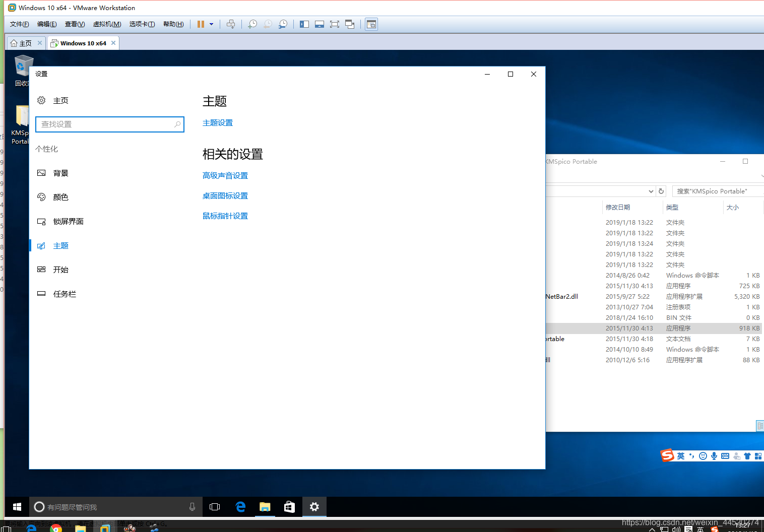Toggle the VMware library sidebar icon
764x532 pixels.
click(304, 24)
